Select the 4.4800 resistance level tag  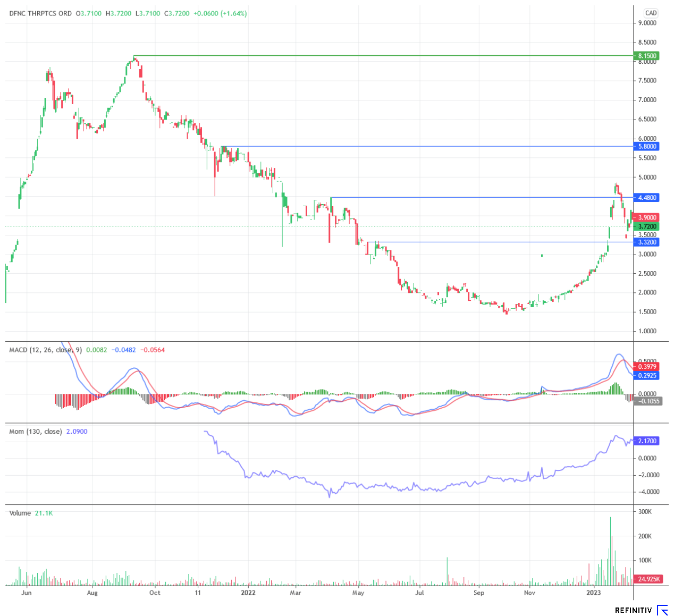(x=647, y=198)
